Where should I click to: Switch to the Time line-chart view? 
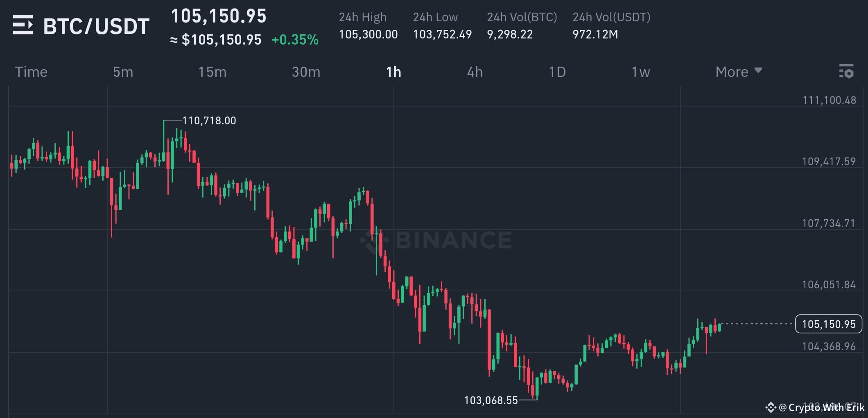(31, 72)
